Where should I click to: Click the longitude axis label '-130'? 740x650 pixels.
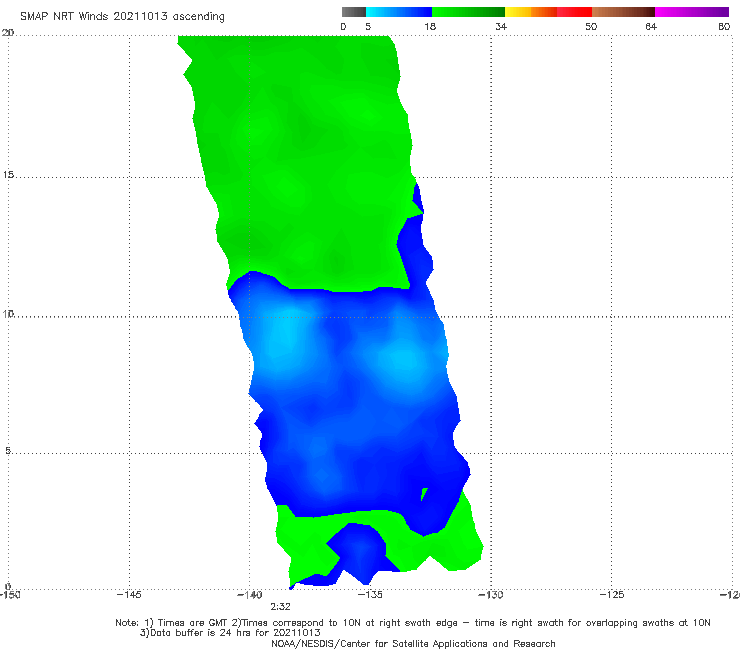(x=491, y=595)
